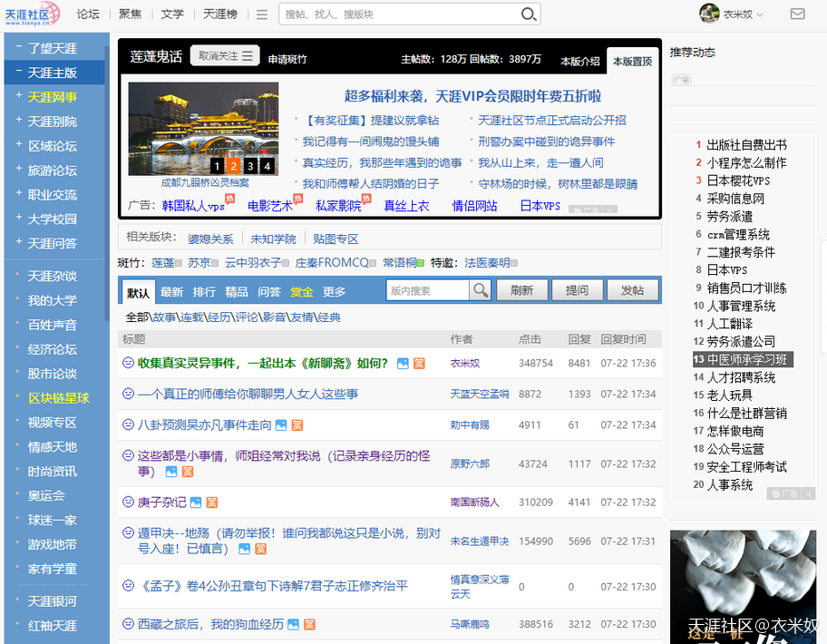827x644 pixels.
Task: Open the mail envelope icon
Action: (797, 15)
